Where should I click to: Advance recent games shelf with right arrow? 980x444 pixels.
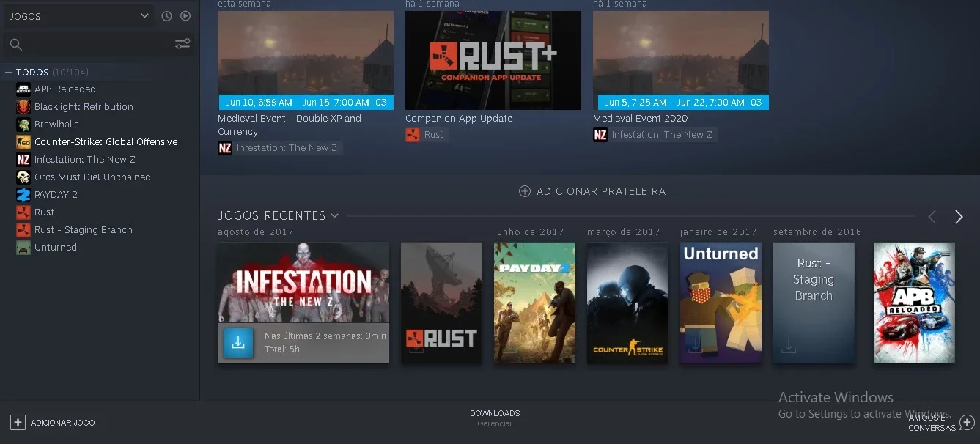coord(959,217)
